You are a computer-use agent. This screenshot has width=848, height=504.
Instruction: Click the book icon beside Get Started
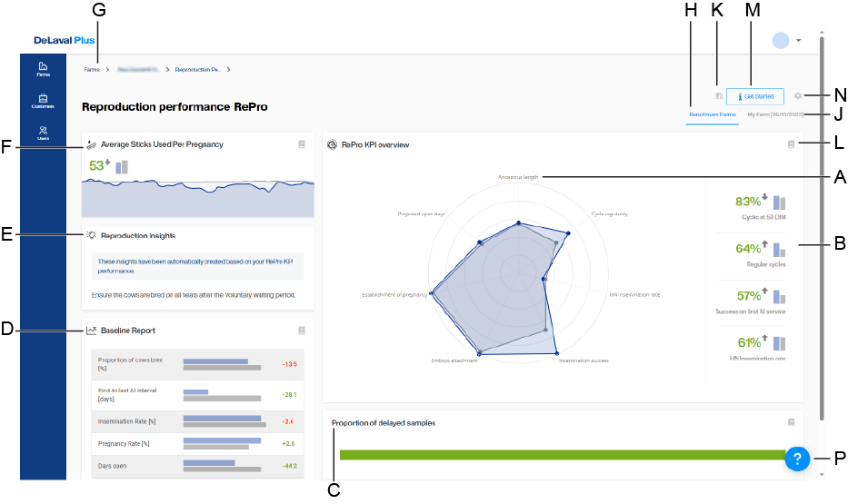point(718,95)
